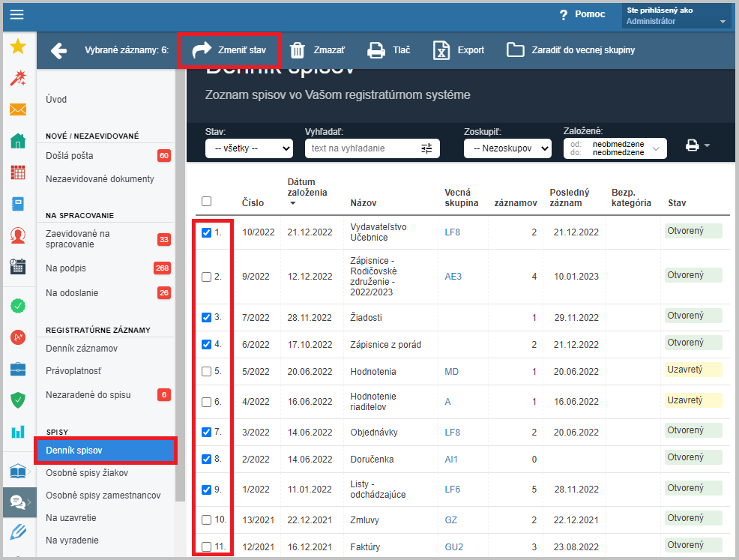Screen dimensions: 739x560
Task: Open the orange envelope mail icon
Action: (18, 109)
